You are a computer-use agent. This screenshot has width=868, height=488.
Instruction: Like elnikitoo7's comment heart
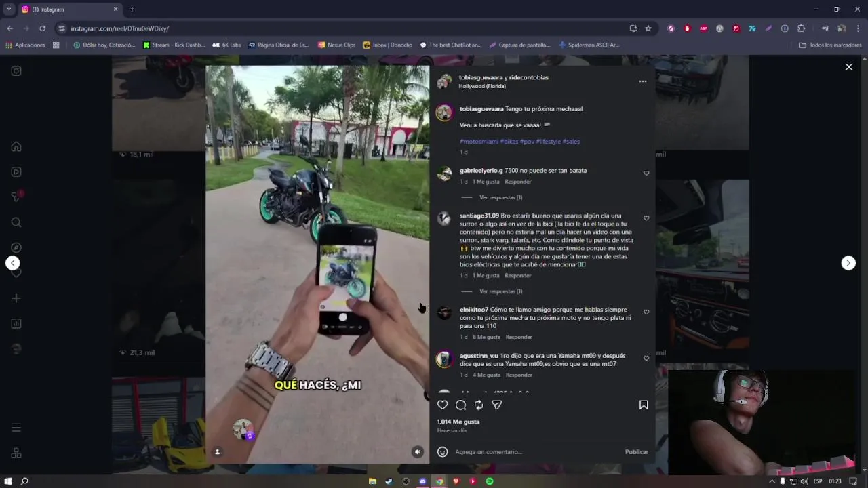(x=646, y=312)
